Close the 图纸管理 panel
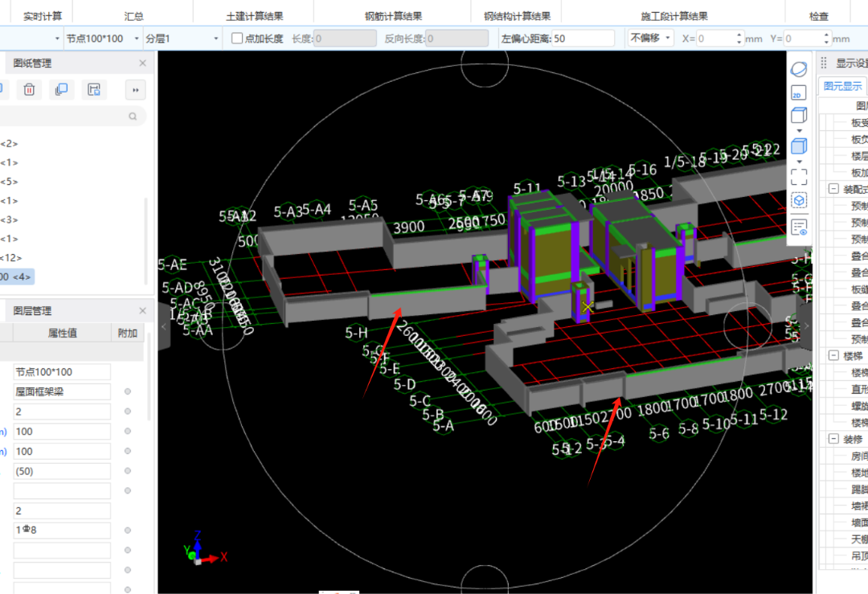 (x=143, y=63)
